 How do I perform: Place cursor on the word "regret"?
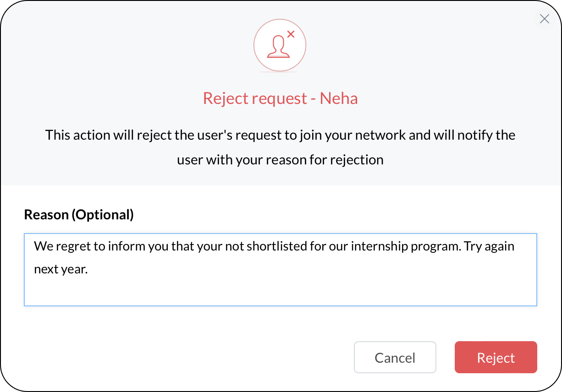75,246
